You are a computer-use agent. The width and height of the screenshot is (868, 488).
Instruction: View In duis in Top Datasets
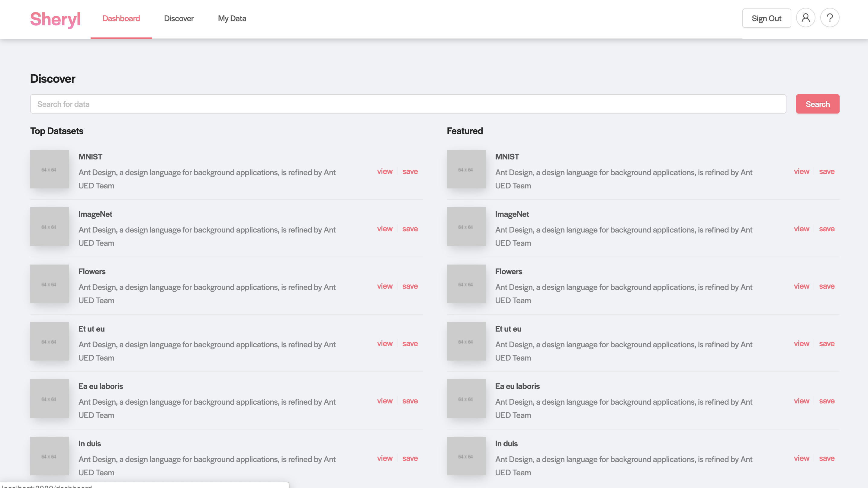point(384,458)
